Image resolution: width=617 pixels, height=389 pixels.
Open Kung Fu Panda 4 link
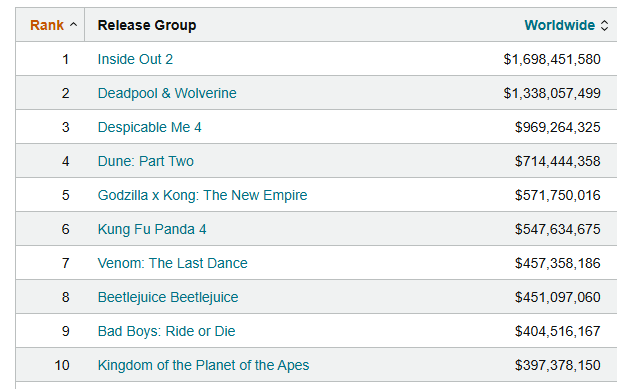pyautogui.click(x=152, y=229)
